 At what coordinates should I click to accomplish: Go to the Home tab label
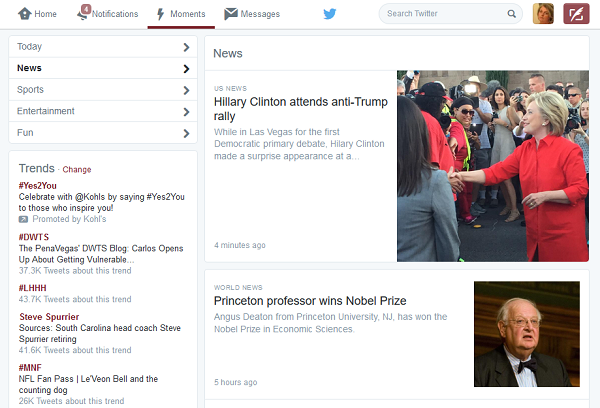pos(46,14)
